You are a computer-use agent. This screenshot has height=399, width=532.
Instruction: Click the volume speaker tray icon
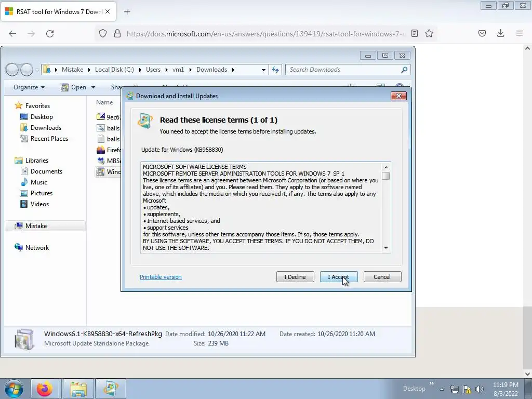tap(479, 389)
